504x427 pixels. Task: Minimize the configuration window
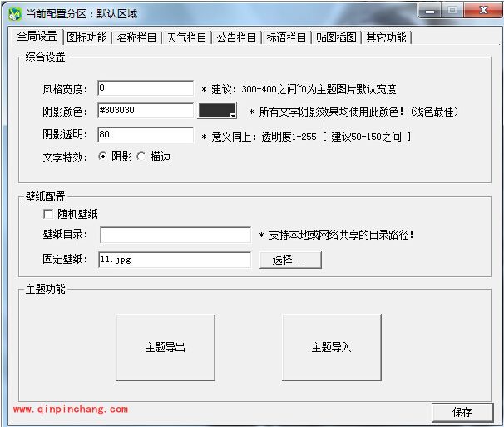(430, 11)
